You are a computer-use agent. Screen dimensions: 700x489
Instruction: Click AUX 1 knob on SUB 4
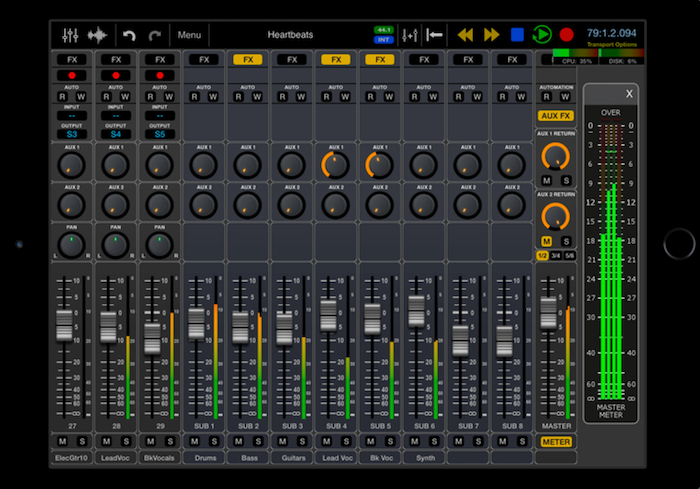click(x=336, y=165)
